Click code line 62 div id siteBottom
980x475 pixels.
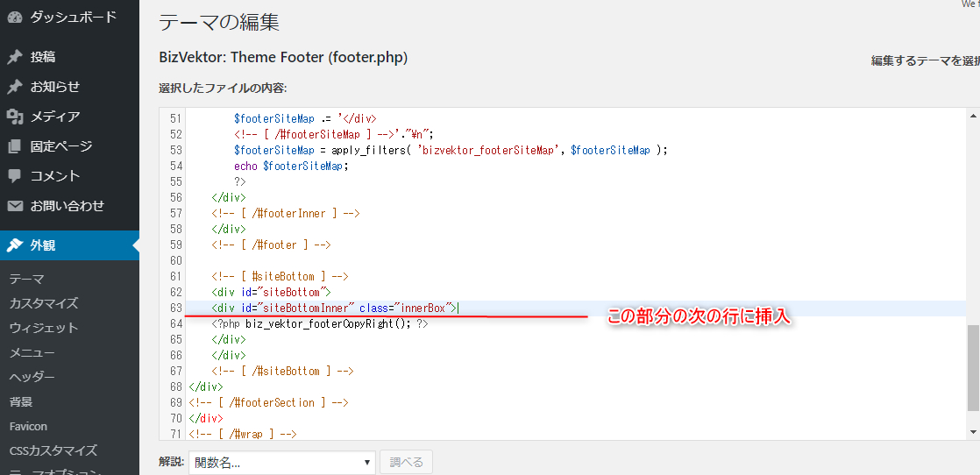click(271, 293)
